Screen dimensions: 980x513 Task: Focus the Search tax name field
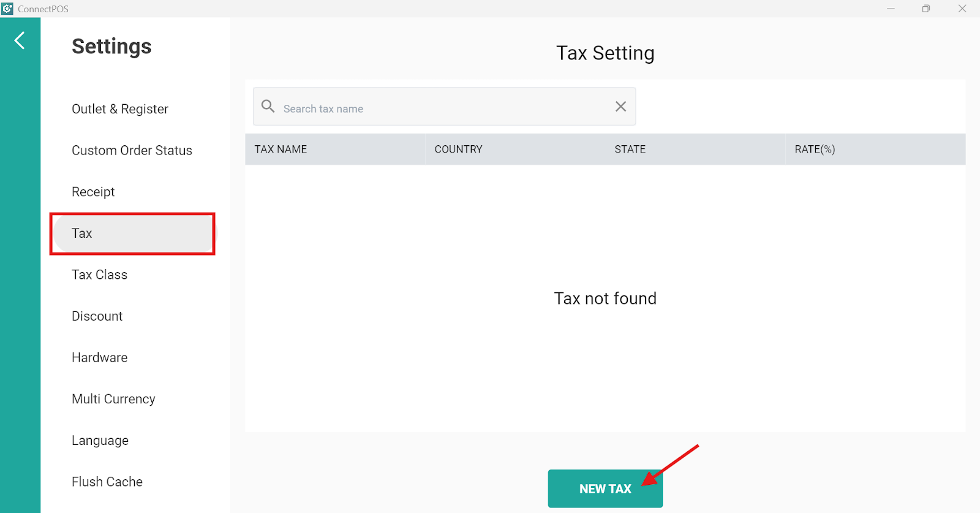(x=445, y=107)
